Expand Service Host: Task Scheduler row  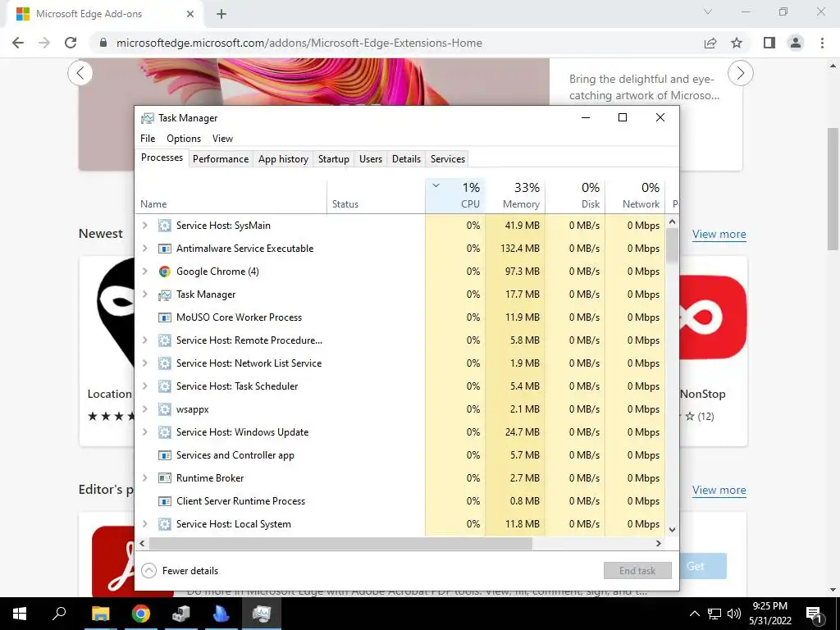pos(144,386)
